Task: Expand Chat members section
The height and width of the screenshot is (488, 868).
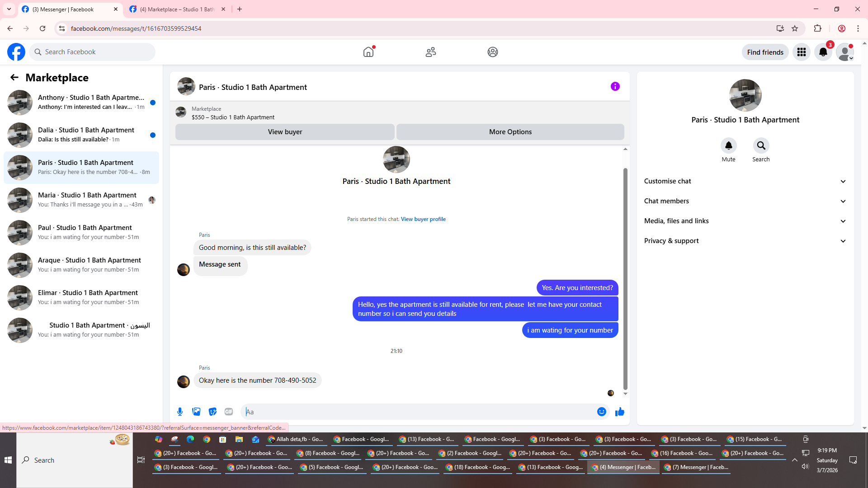Action: (745, 201)
